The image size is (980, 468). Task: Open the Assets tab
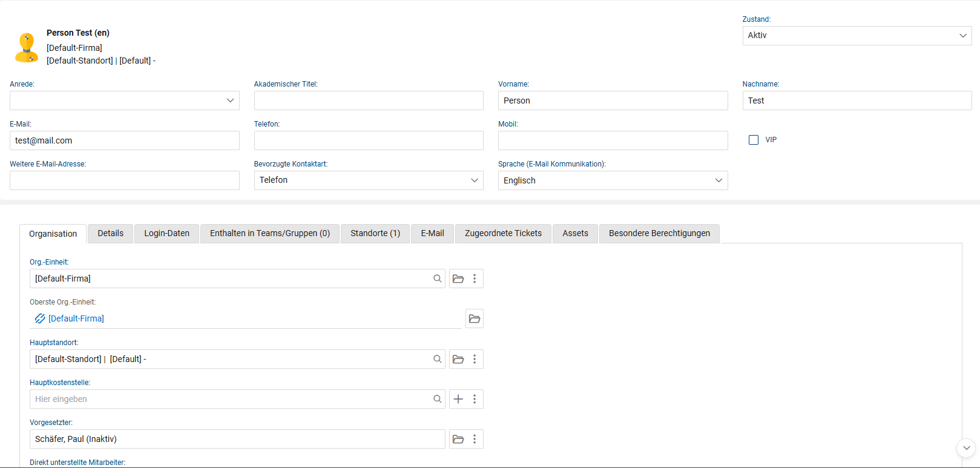click(x=576, y=233)
